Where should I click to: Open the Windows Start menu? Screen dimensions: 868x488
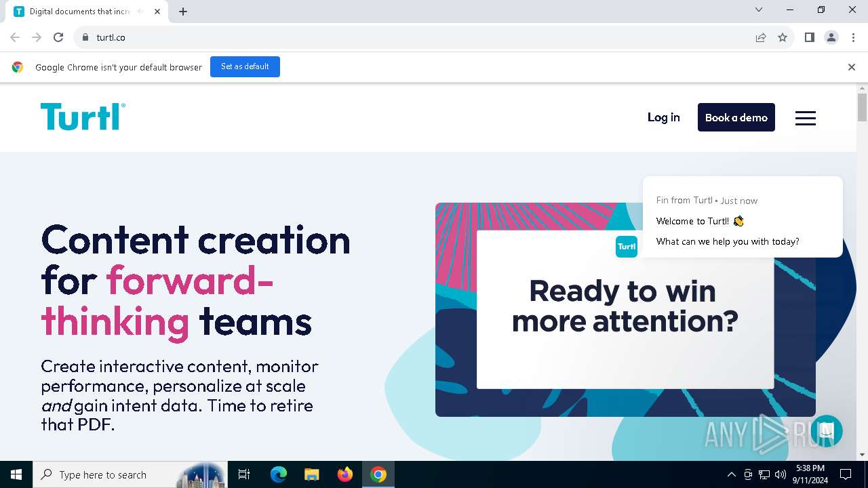16,474
